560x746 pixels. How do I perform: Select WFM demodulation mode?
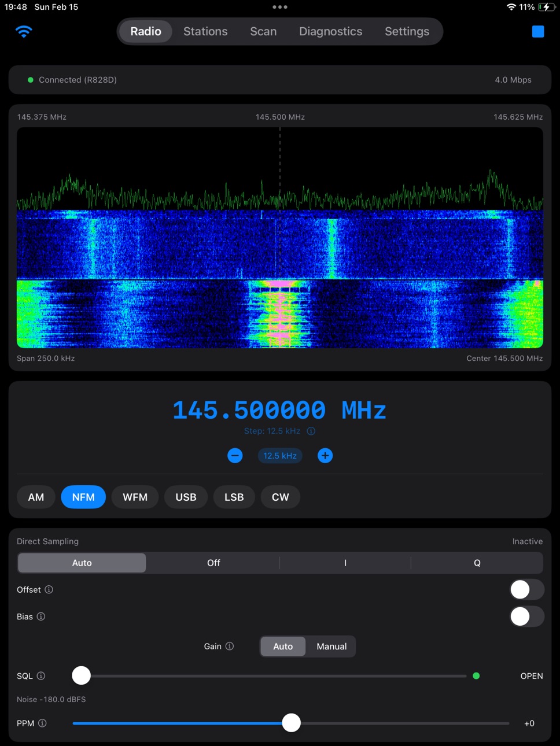(x=135, y=497)
